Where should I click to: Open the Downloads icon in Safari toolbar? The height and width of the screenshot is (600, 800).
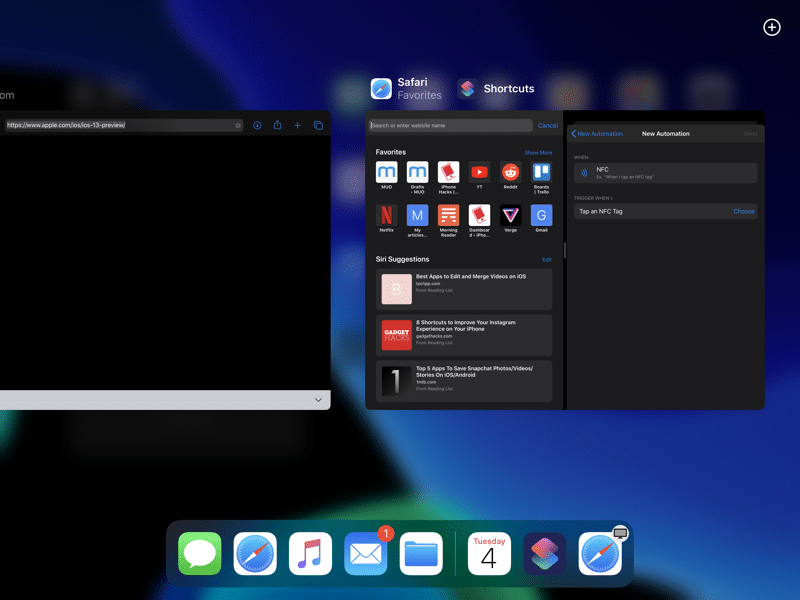click(x=257, y=125)
